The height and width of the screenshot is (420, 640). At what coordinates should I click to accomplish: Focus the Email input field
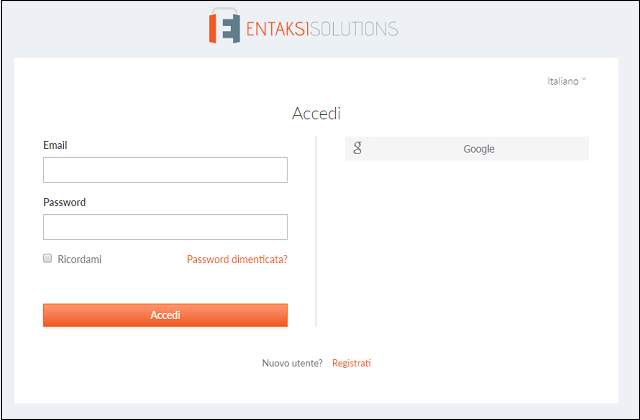coord(165,170)
